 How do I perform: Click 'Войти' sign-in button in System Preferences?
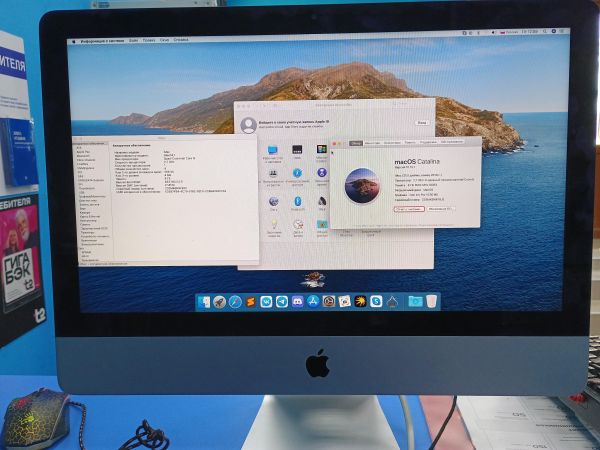[422, 123]
